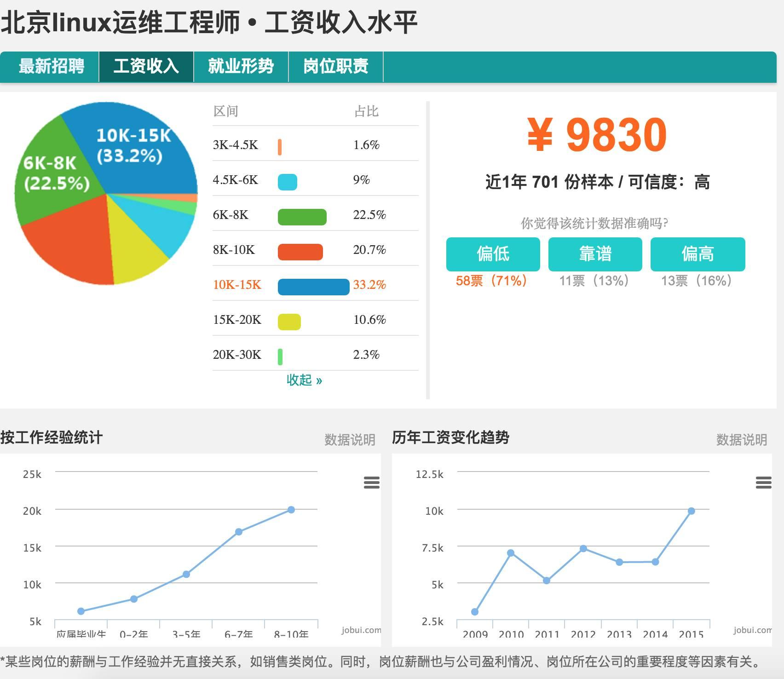784x679 pixels.
Task: Switch to the 就业形势 tab
Action: (x=241, y=67)
